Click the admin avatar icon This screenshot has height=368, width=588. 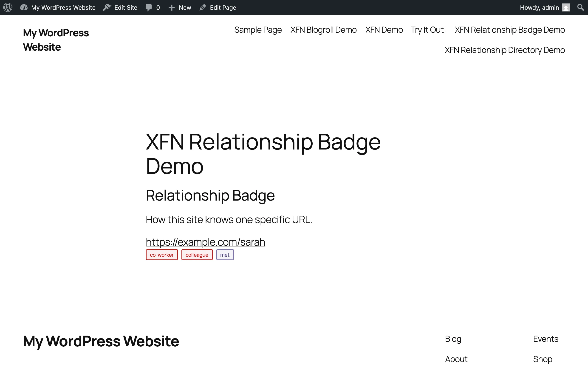566,8
